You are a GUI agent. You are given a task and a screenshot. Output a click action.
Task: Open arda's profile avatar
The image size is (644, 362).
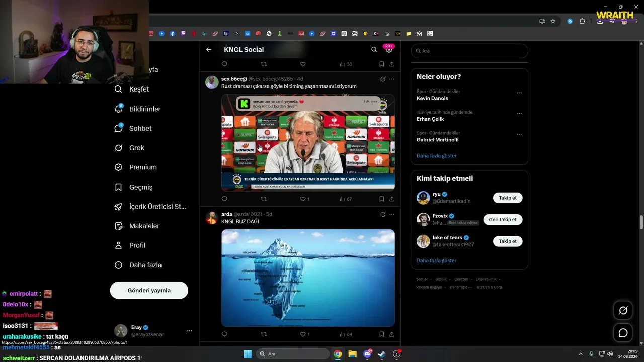(x=212, y=218)
